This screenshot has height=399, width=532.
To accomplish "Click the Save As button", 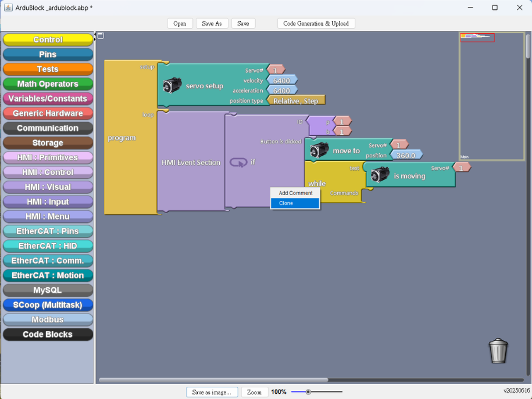I will click(212, 23).
